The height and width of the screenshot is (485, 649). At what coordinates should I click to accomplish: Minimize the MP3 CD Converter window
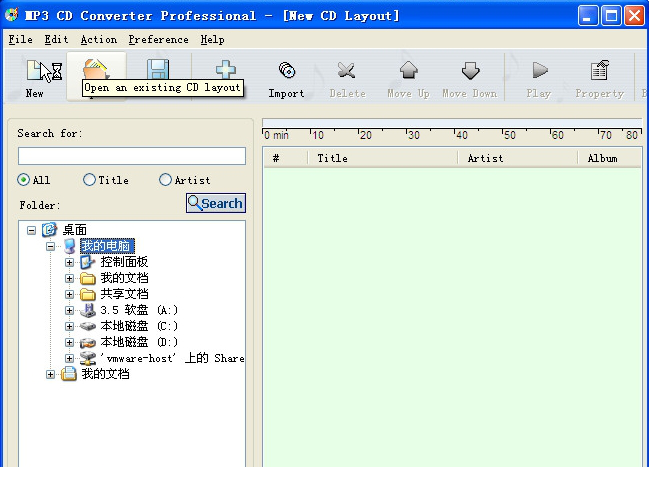[x=588, y=16]
